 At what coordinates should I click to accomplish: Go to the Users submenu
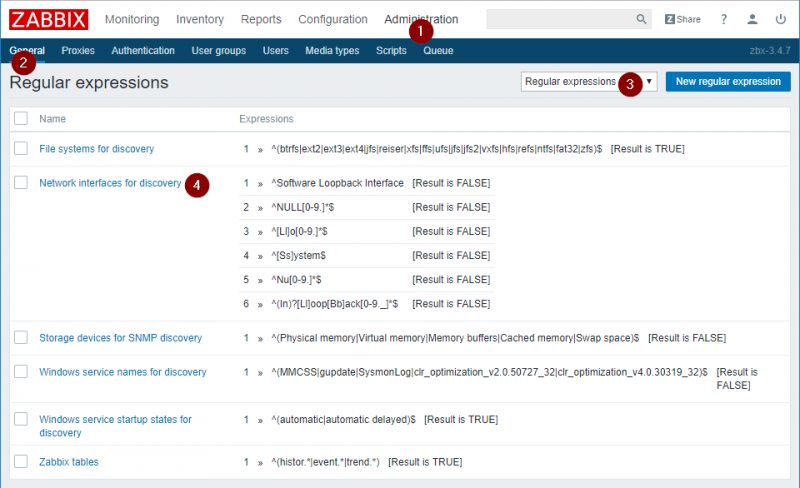click(276, 51)
